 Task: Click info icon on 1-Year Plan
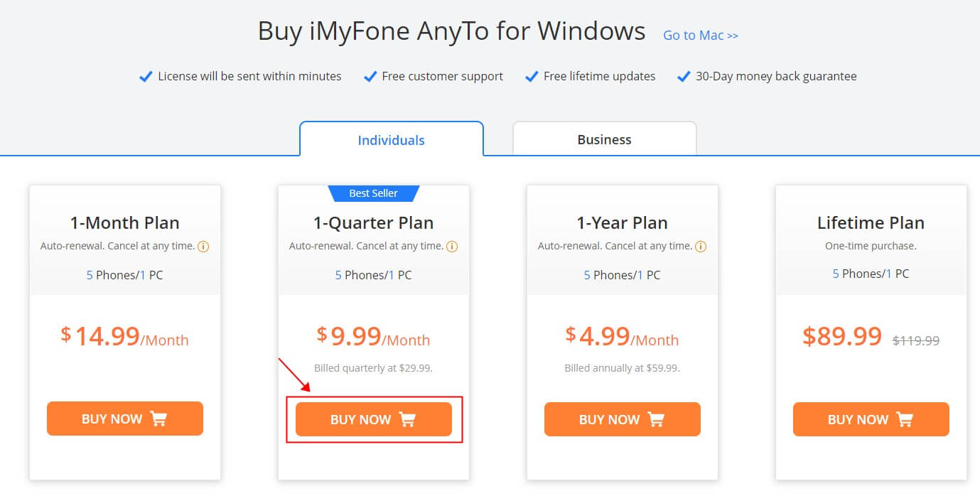click(x=701, y=247)
